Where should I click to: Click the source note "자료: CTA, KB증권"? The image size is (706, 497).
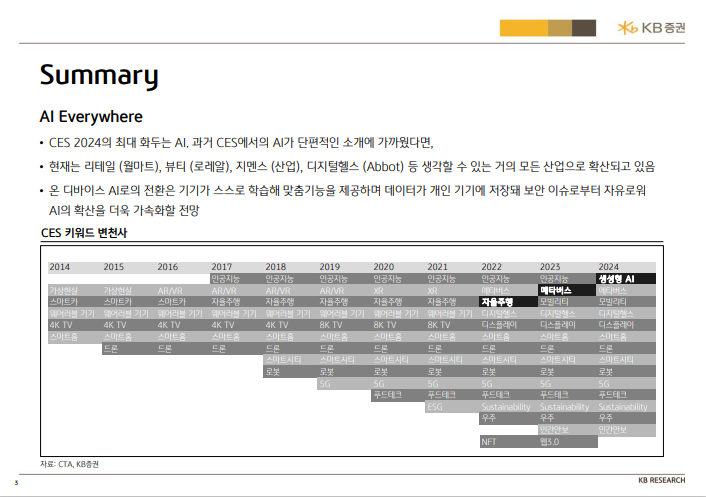(69, 464)
